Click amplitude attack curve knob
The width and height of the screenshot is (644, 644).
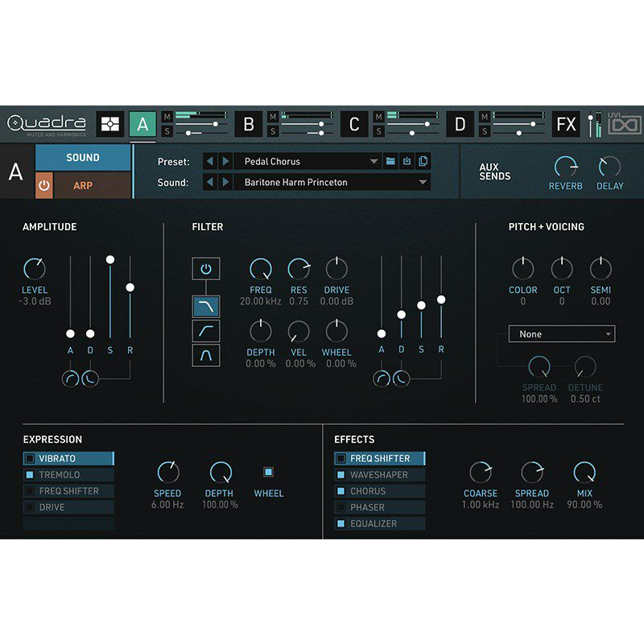[x=70, y=378]
